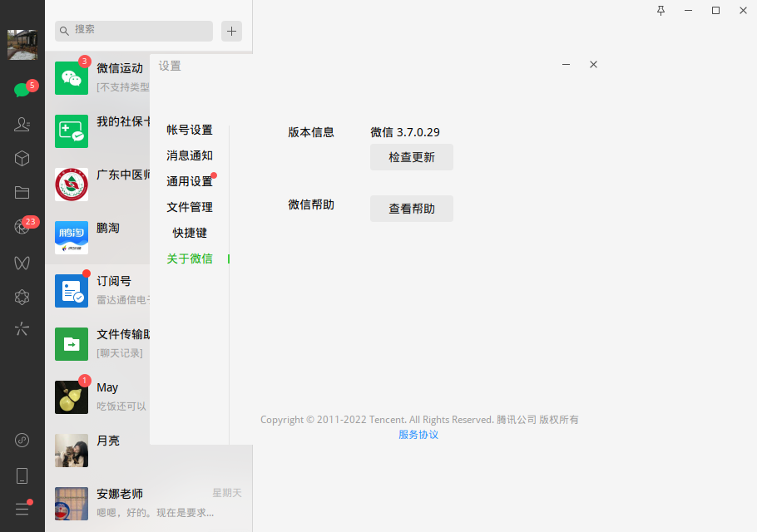
Task: Select 帐号设置 settings tab
Action: click(x=190, y=131)
